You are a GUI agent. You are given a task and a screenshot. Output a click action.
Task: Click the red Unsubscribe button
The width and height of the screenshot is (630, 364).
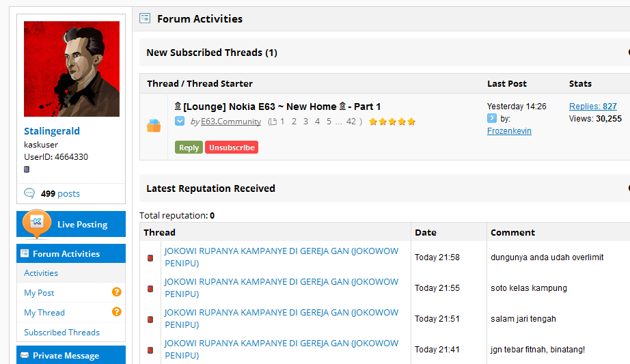(x=232, y=148)
